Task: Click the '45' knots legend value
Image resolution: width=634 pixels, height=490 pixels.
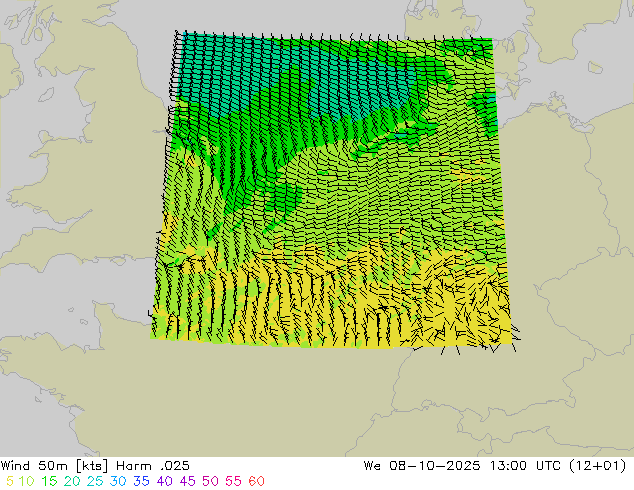Action: tap(187, 481)
